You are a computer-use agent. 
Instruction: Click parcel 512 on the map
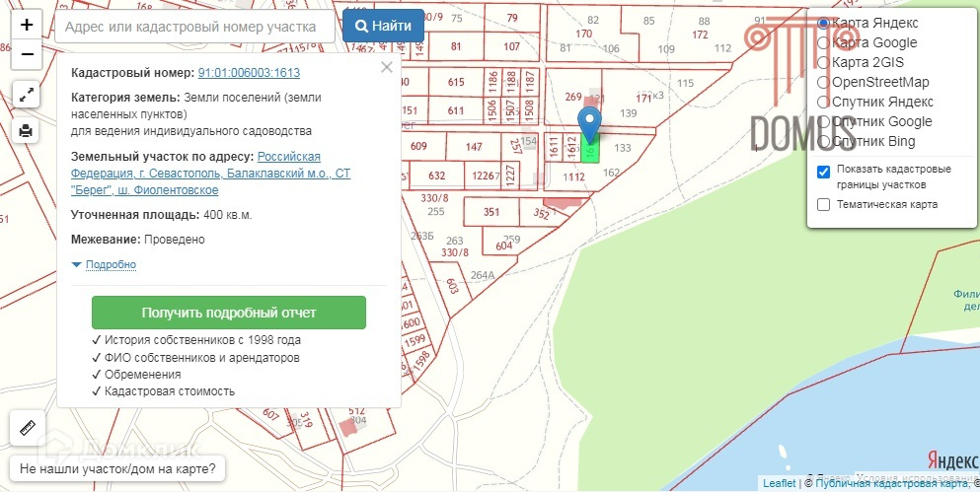[357, 411]
